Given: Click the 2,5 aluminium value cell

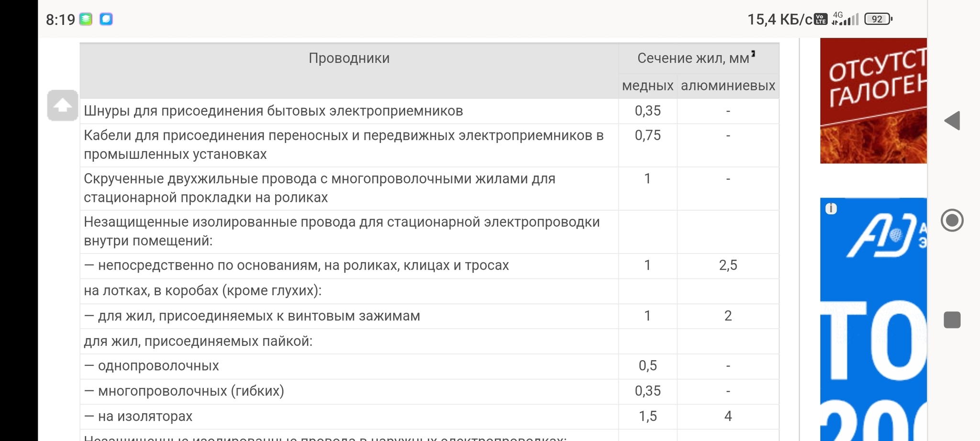Looking at the screenshot, I should coord(728,265).
